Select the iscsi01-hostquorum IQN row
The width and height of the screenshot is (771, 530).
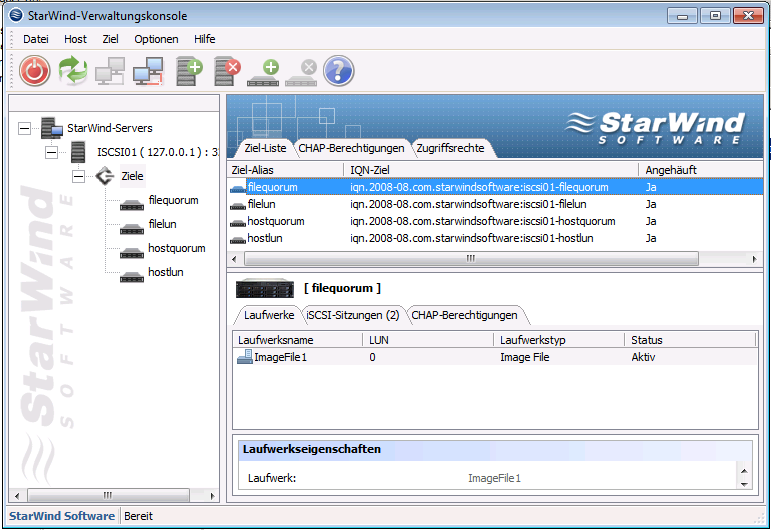[496, 221]
